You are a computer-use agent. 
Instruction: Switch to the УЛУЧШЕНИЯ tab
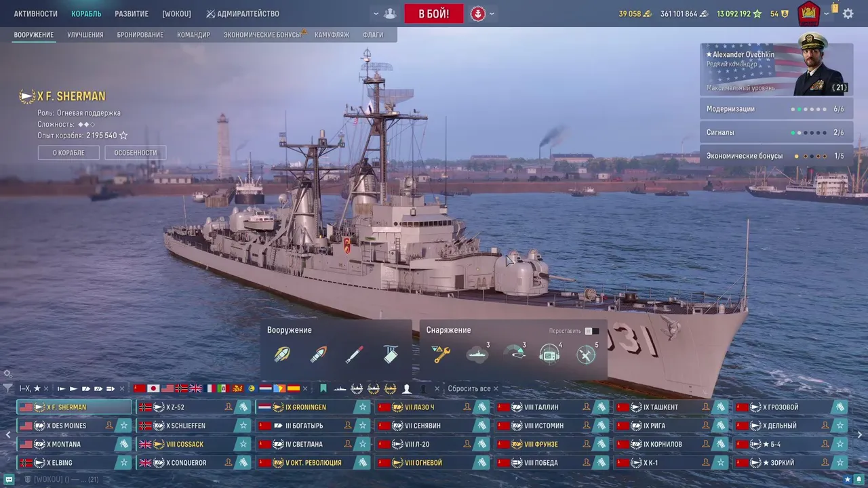(85, 35)
